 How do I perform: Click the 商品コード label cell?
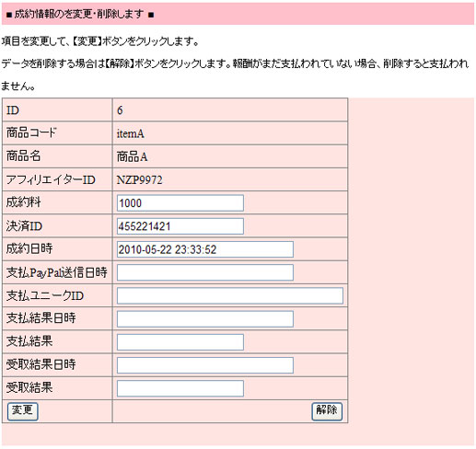coord(57,133)
